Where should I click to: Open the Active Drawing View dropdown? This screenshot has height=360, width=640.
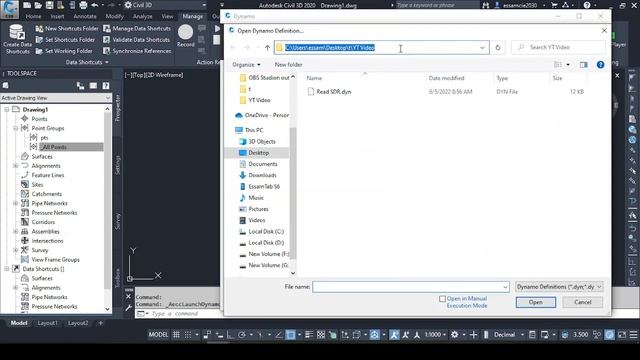[x=56, y=98]
